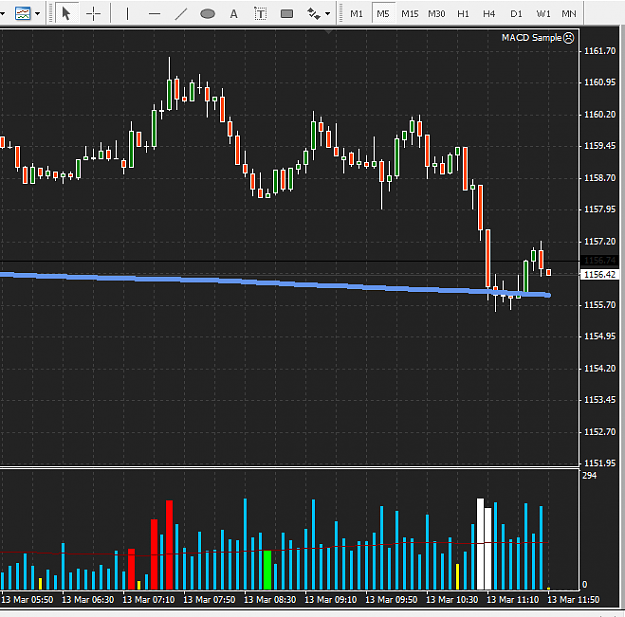Choose the horizontal line drawing tool
The width and height of the screenshot is (625, 617).
(x=154, y=14)
